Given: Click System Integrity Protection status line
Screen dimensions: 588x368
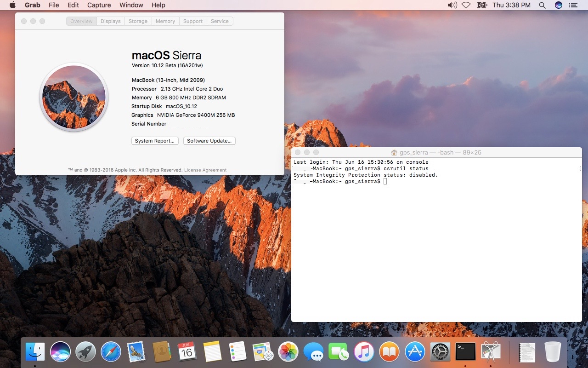Looking at the screenshot, I should pos(366,175).
